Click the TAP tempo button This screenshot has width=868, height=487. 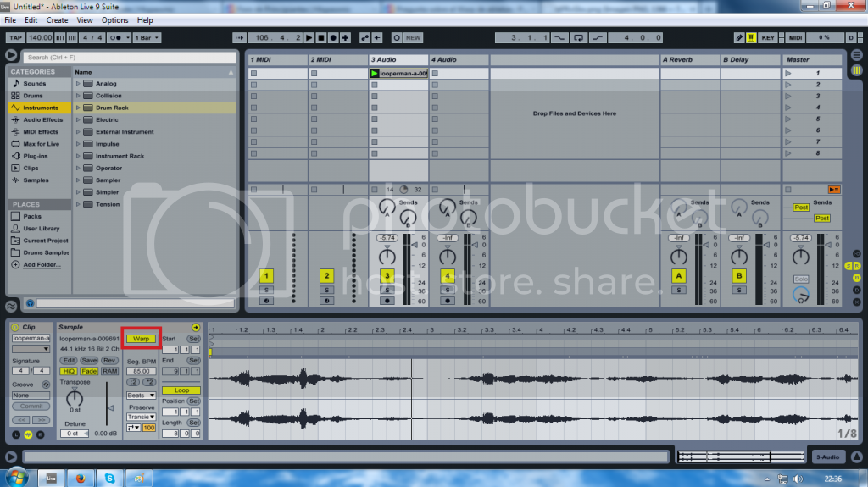coord(15,37)
